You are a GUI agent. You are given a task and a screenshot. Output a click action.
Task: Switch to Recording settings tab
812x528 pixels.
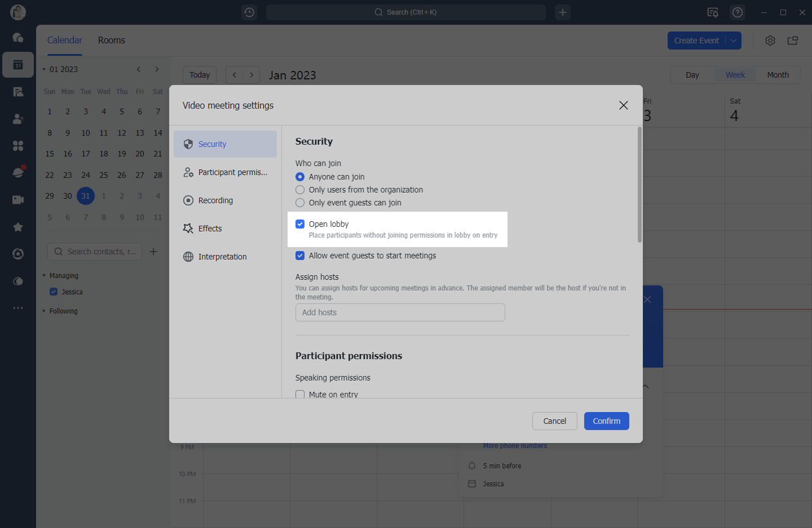(x=215, y=200)
